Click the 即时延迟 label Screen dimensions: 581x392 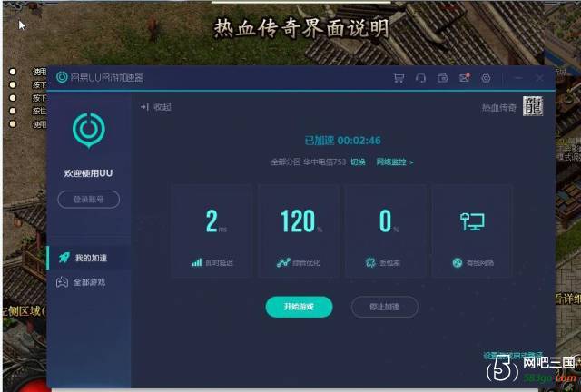click(219, 263)
